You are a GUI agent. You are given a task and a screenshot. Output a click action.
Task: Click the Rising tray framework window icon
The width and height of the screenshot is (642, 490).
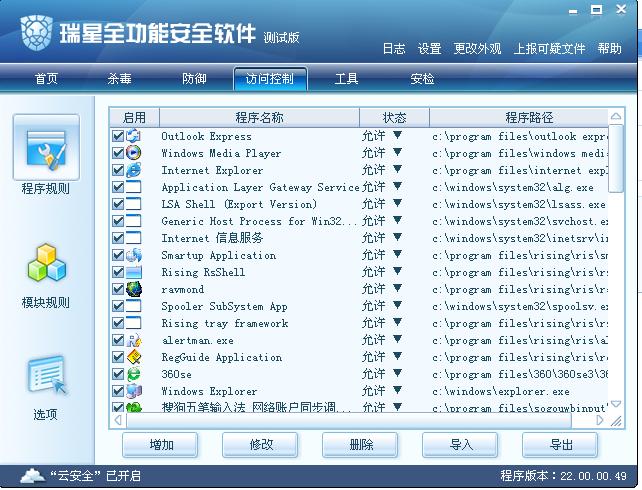133,323
